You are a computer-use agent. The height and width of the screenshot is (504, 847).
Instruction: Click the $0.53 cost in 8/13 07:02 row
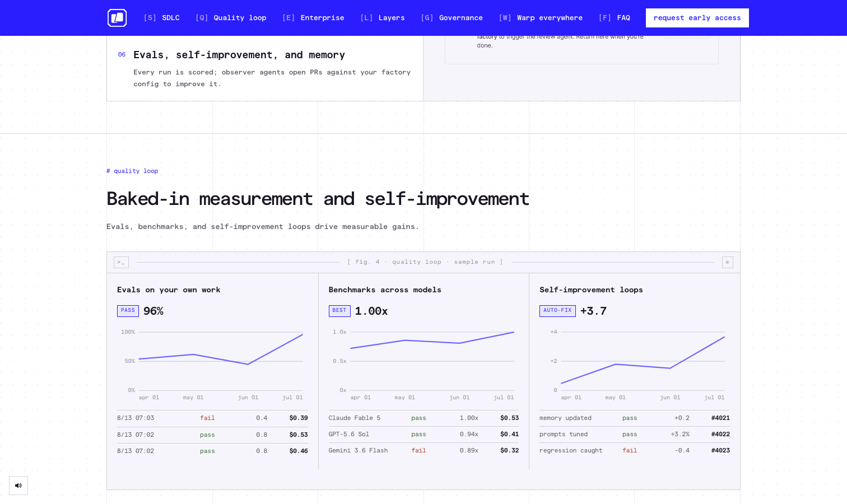(x=299, y=435)
